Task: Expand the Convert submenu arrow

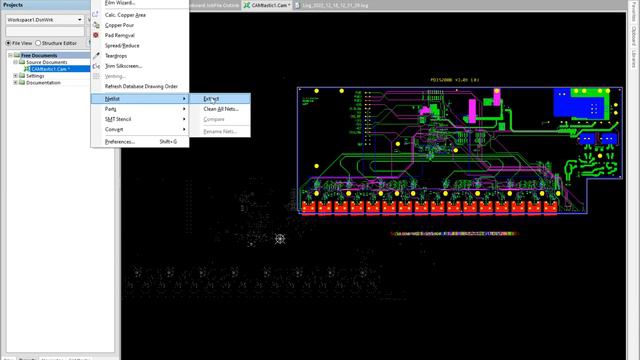Action: point(184,129)
